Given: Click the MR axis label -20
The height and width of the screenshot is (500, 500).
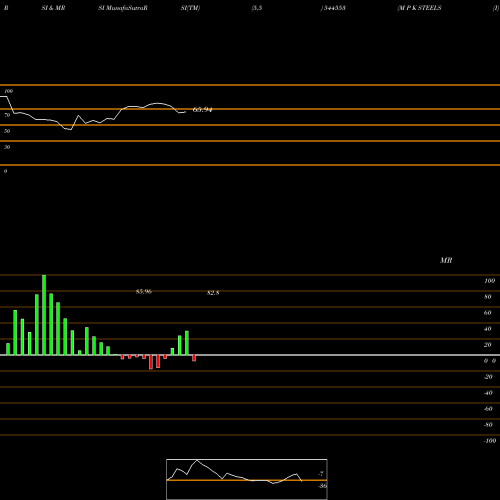Looking at the screenshot, I should (x=488, y=377).
